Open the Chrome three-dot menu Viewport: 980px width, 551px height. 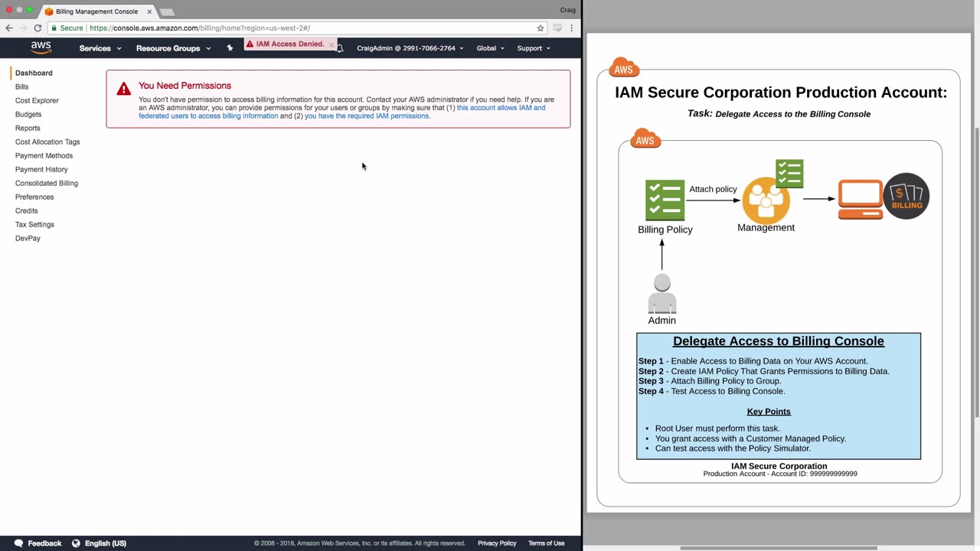[571, 28]
